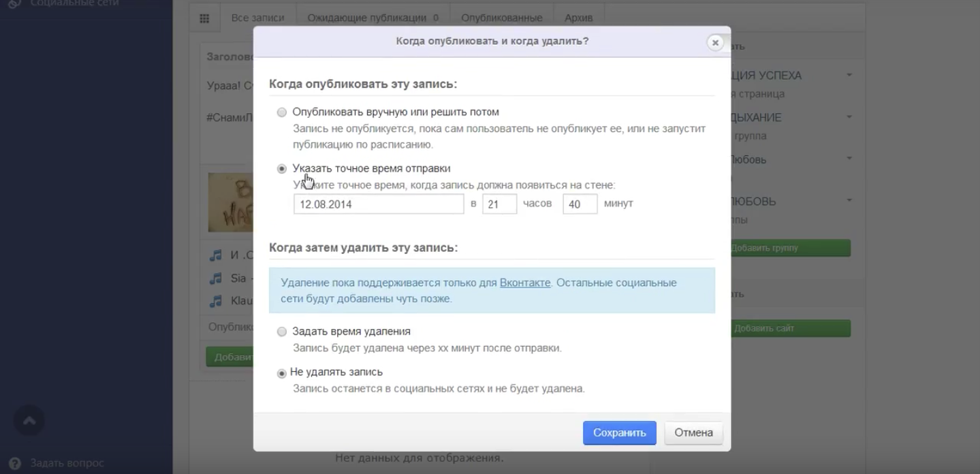Expand dropdown arrow next to 'ДЫХАНИЕ' group
The height and width of the screenshot is (474, 980).
(849, 117)
